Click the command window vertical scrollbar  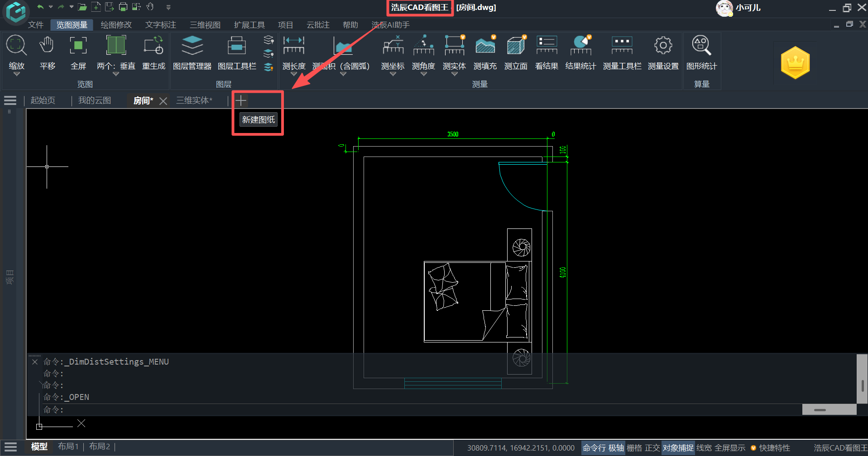pos(862,379)
